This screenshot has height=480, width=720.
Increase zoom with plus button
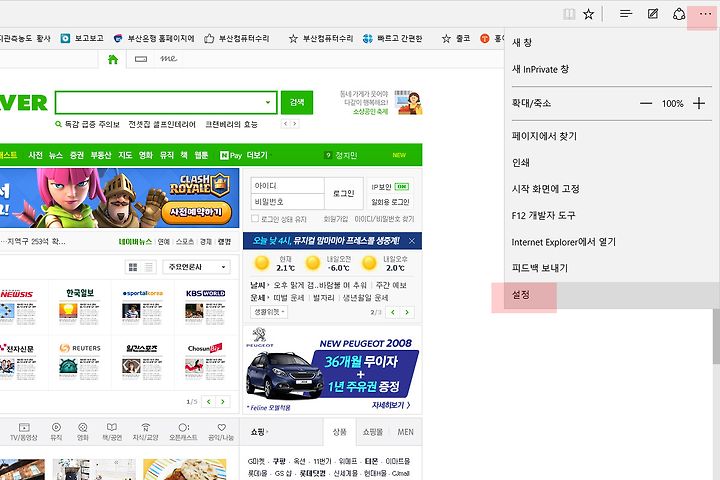point(699,103)
